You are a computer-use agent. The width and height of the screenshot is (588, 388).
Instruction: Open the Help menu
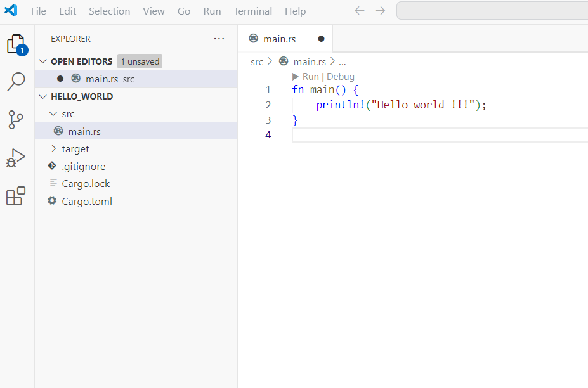click(x=295, y=11)
